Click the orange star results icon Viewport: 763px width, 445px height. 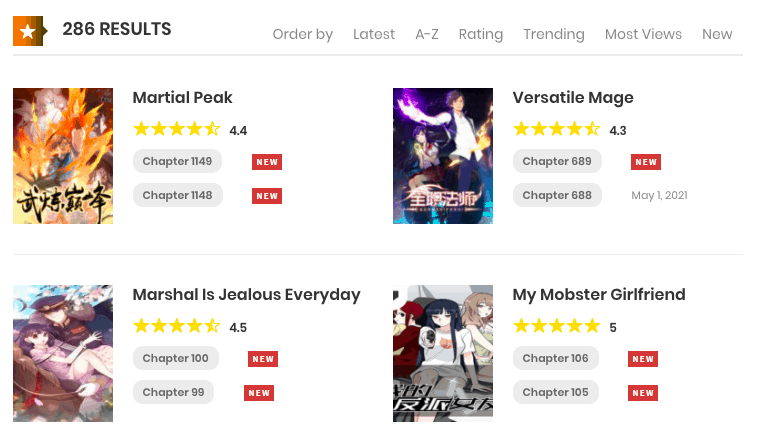click(x=30, y=31)
